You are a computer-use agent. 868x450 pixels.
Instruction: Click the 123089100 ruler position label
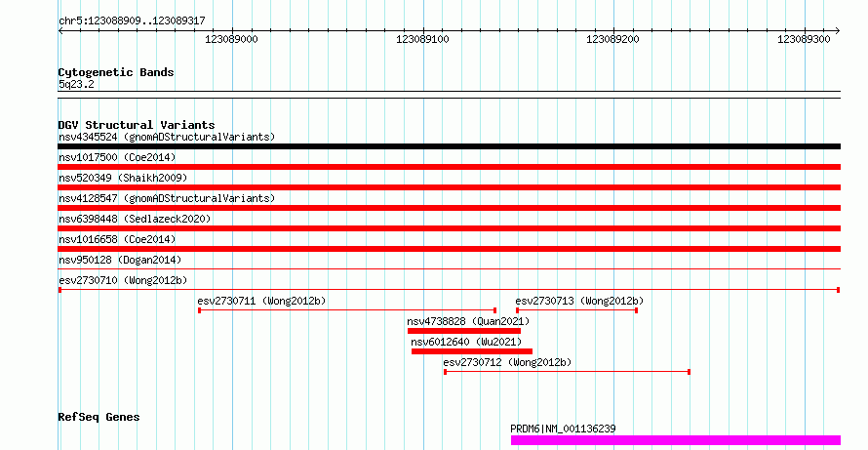pyautogui.click(x=422, y=39)
